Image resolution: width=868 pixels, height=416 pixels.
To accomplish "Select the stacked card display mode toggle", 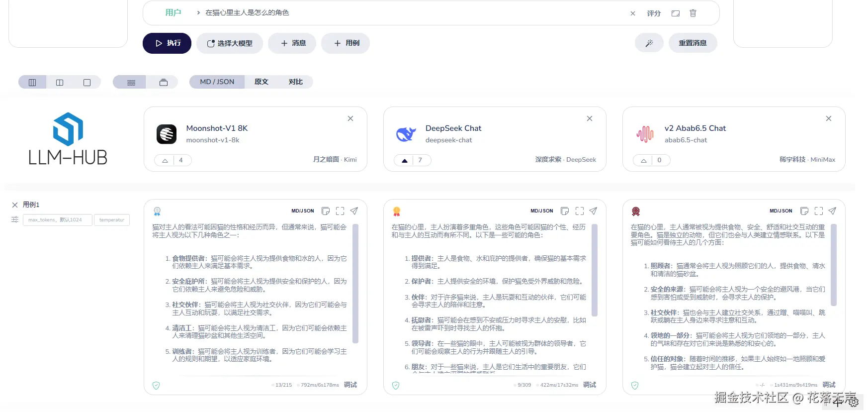I will click(x=164, y=82).
